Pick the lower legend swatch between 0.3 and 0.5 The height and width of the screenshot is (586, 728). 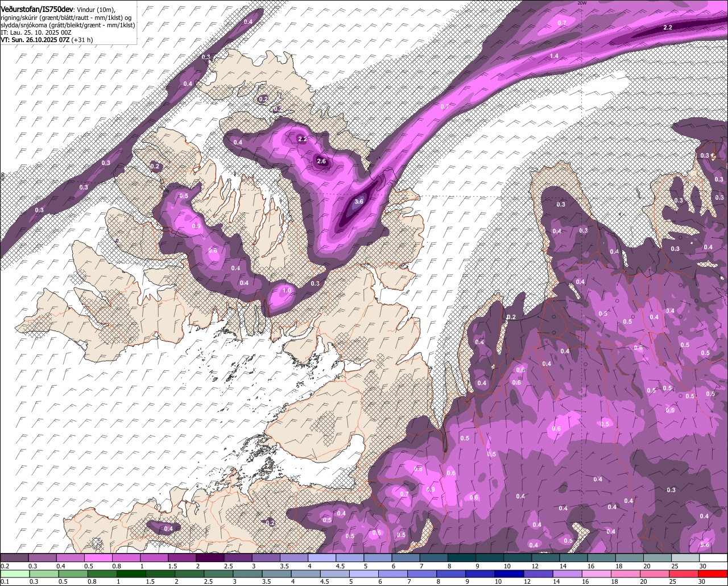(44, 573)
